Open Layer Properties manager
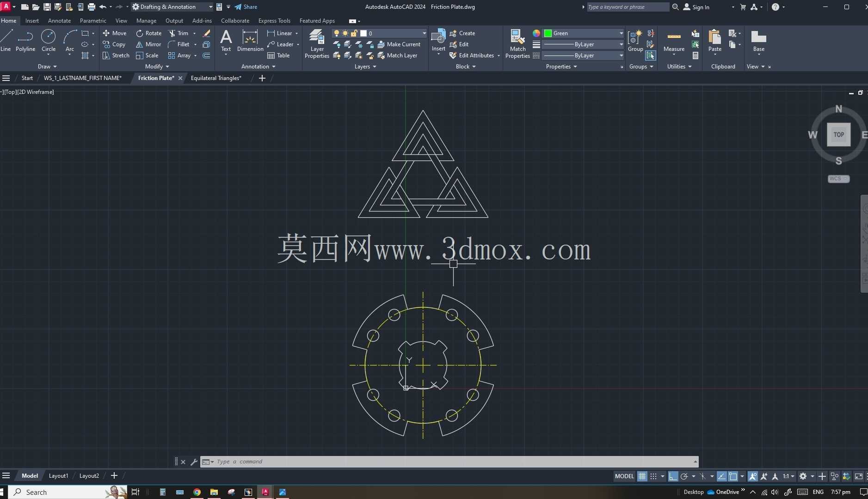This screenshot has height=499, width=868. click(x=317, y=44)
